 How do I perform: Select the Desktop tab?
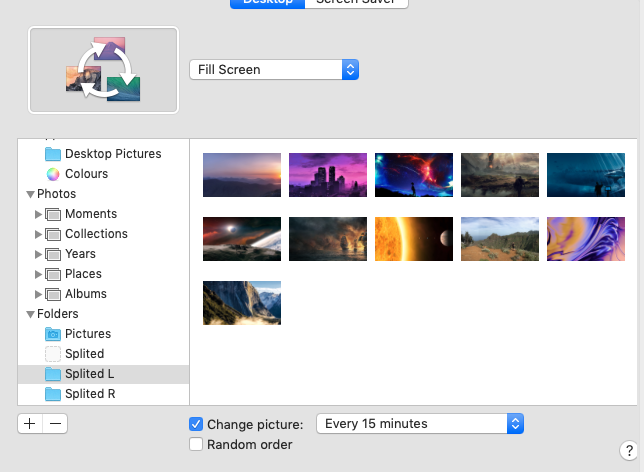[267, 2]
